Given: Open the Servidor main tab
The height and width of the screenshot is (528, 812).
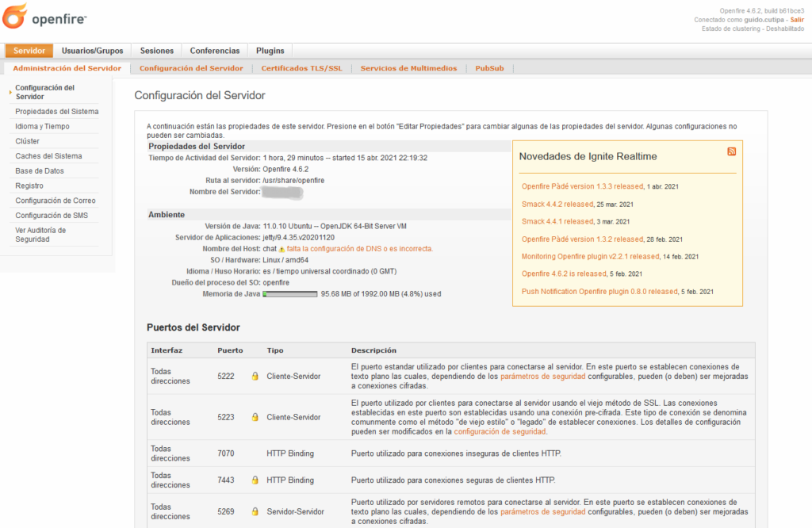Looking at the screenshot, I should pos(29,51).
